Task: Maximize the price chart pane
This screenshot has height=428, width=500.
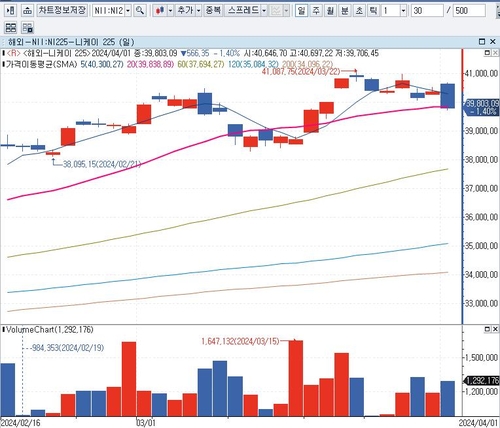Action: pos(487,53)
